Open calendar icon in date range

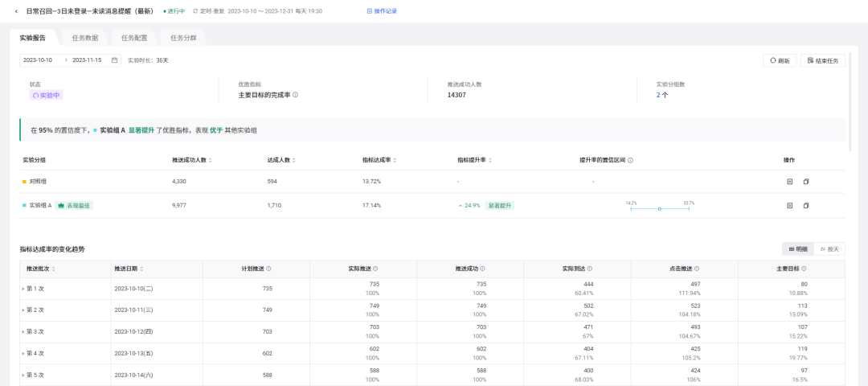(x=115, y=60)
